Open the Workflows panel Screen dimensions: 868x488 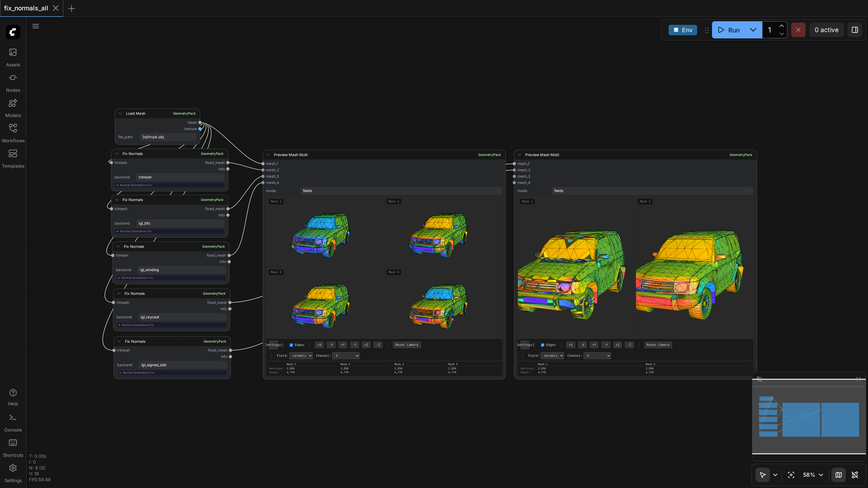click(13, 133)
